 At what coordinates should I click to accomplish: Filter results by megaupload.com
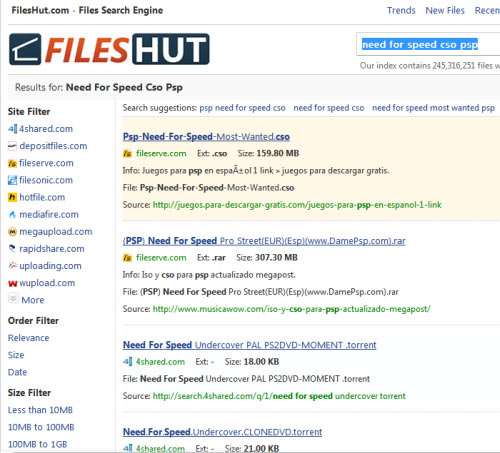tap(56, 232)
